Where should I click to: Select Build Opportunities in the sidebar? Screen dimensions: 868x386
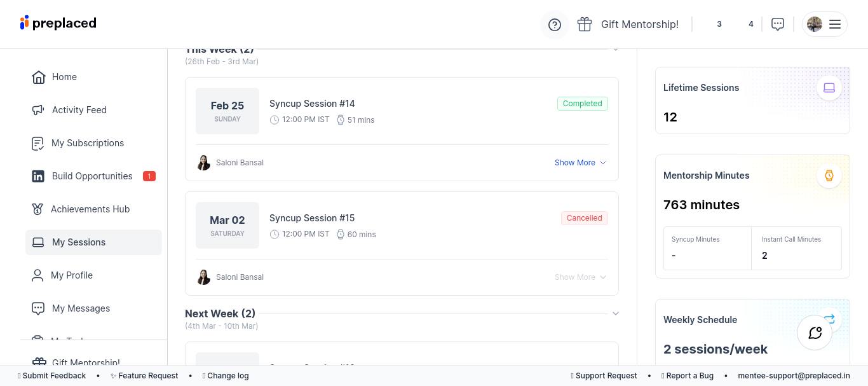tap(92, 176)
